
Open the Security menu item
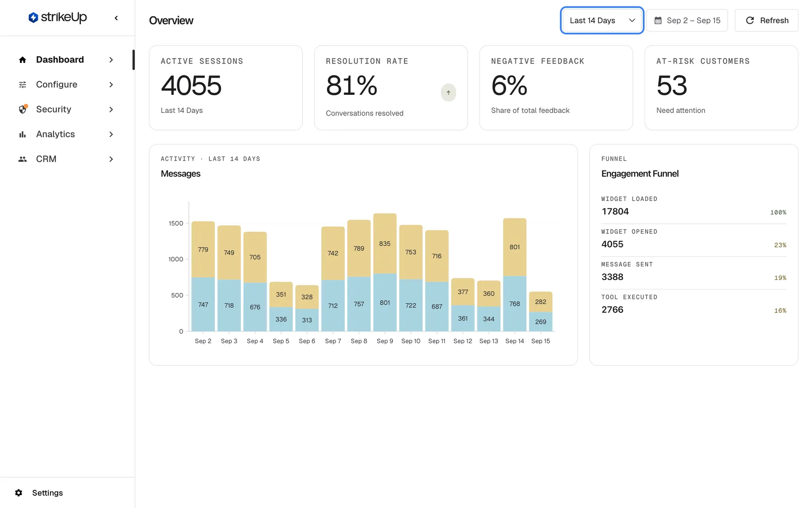(x=66, y=109)
